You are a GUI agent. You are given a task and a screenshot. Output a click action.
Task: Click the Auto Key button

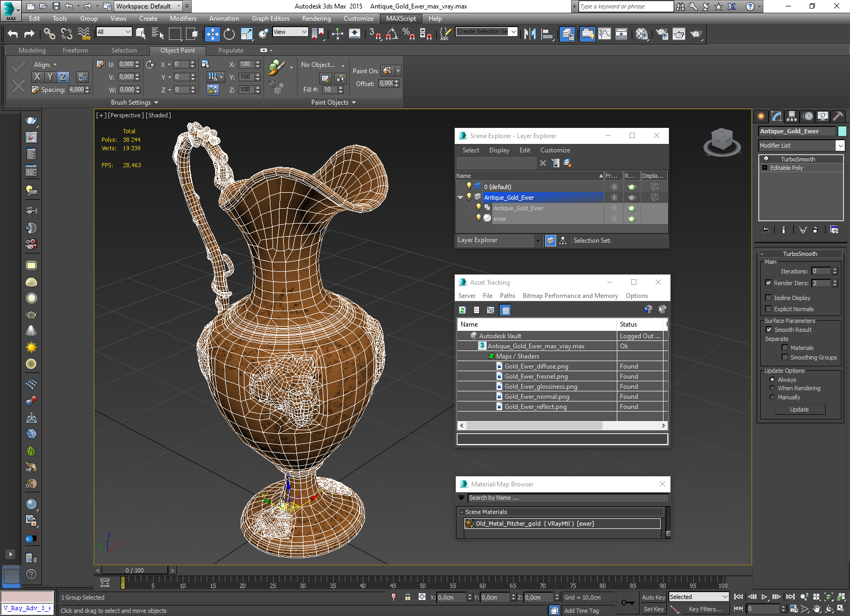pyautogui.click(x=653, y=597)
